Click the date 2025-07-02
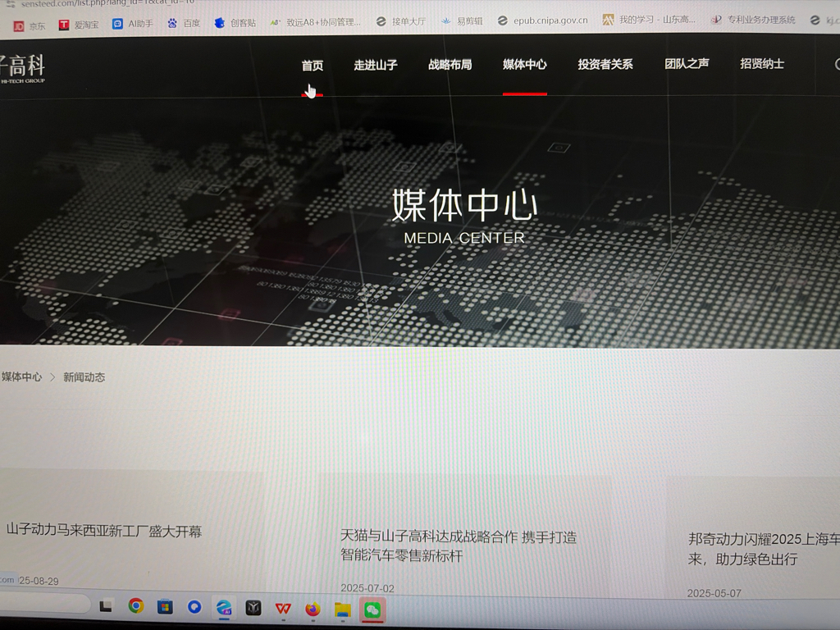The width and height of the screenshot is (840, 630). point(367,588)
